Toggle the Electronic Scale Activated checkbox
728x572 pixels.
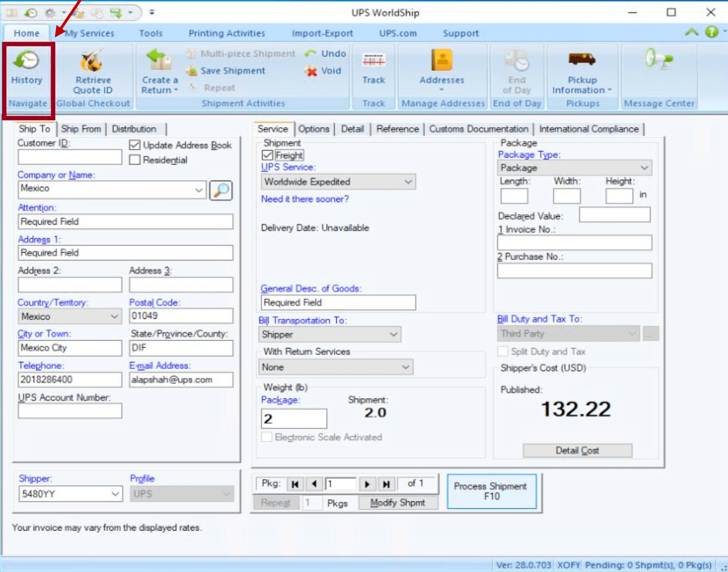pyautogui.click(x=267, y=437)
